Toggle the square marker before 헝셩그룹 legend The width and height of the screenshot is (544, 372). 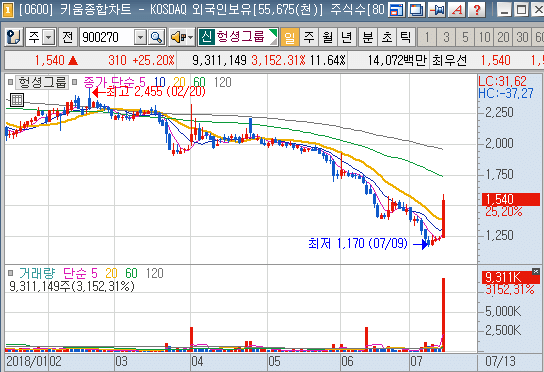tap(10, 82)
